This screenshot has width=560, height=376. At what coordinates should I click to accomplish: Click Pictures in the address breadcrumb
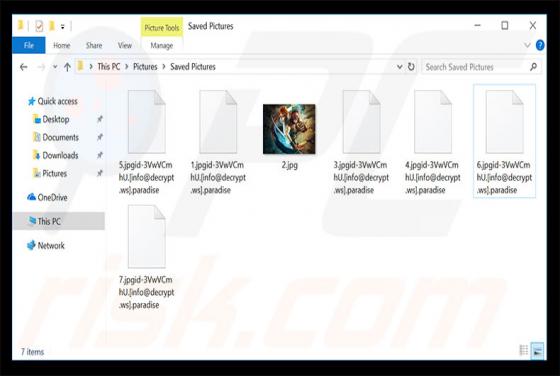[145, 67]
